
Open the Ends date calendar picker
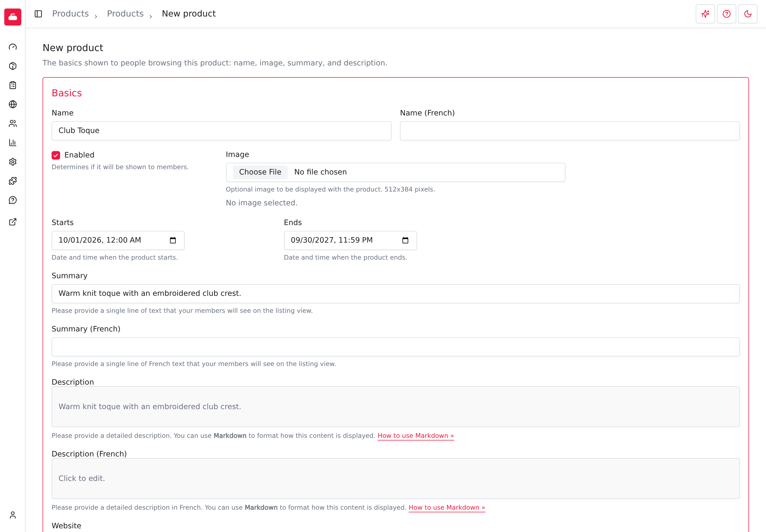405,240
